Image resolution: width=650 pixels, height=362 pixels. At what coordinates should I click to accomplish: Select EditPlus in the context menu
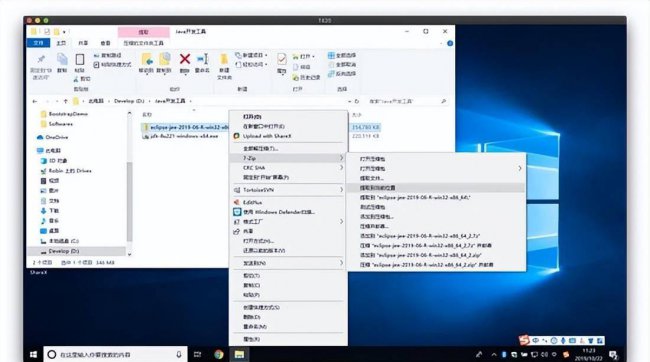coord(288,202)
